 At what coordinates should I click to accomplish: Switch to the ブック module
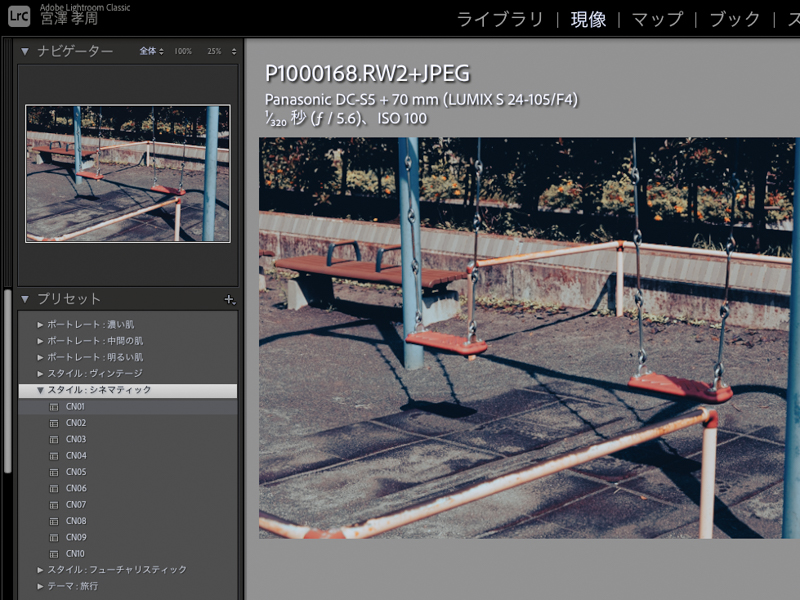click(x=735, y=19)
